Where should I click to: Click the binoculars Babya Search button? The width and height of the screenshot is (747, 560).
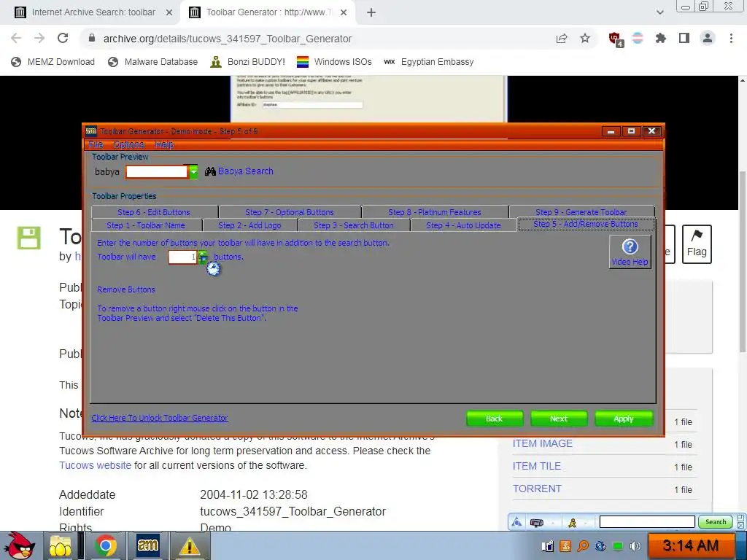(x=239, y=171)
